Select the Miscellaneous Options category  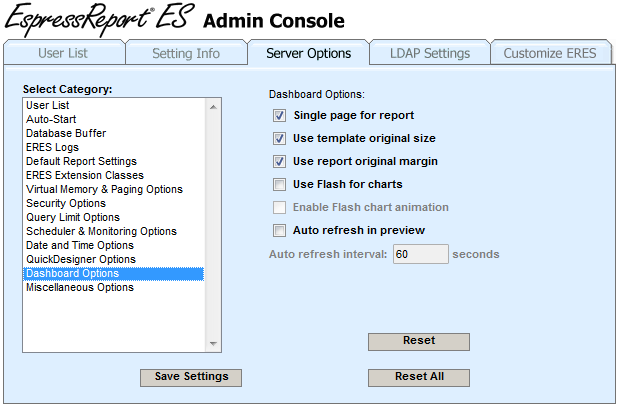coord(113,288)
